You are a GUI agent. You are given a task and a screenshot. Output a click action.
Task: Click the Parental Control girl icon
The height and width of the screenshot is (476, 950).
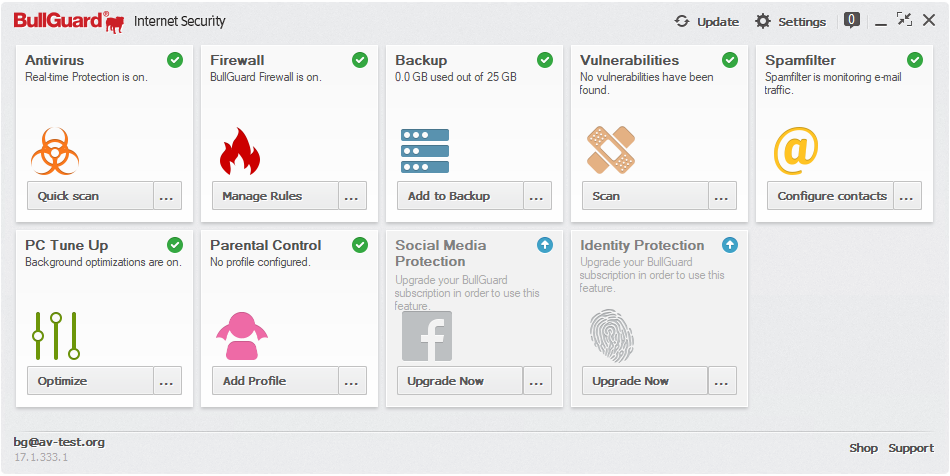click(x=241, y=335)
